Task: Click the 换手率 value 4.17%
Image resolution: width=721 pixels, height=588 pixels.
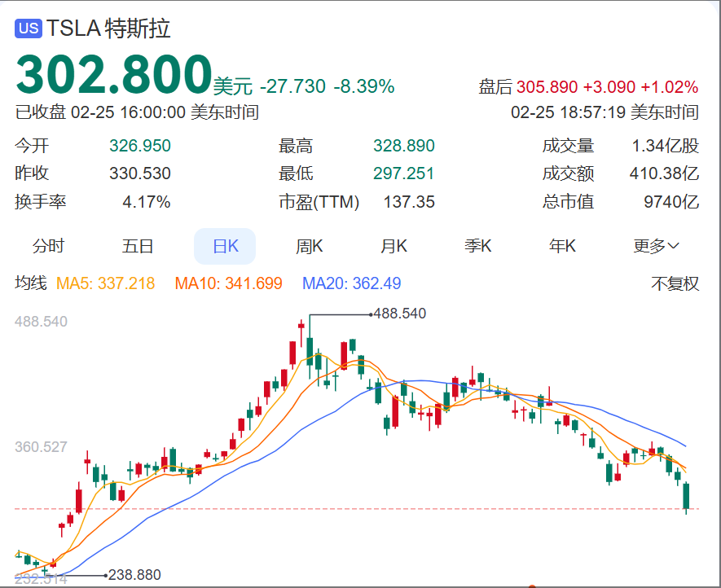Action: pos(146,202)
